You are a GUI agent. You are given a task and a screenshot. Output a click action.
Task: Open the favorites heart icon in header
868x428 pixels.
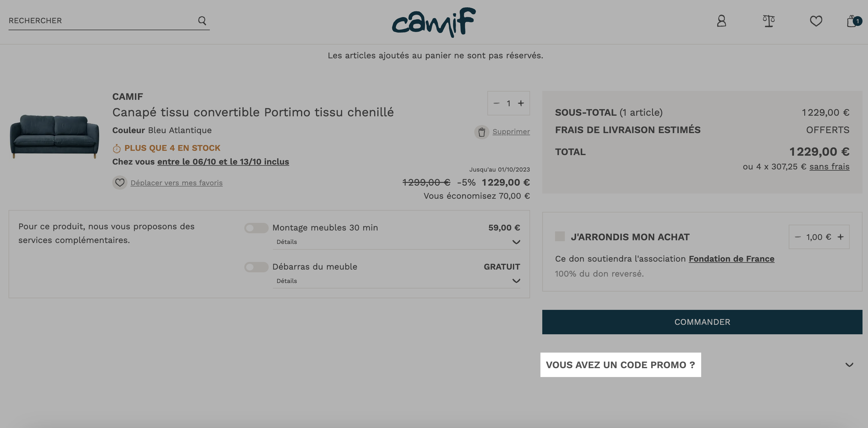(x=816, y=21)
